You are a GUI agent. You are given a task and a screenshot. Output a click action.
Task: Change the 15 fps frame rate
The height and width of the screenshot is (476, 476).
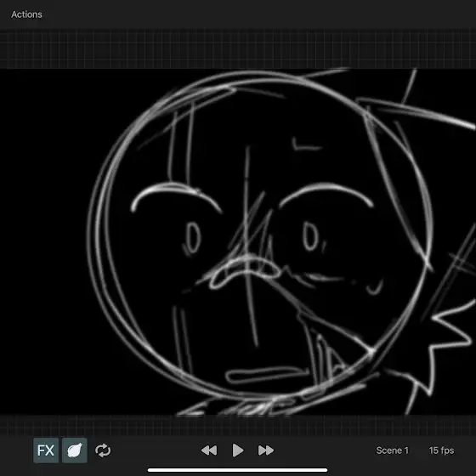[x=441, y=450]
